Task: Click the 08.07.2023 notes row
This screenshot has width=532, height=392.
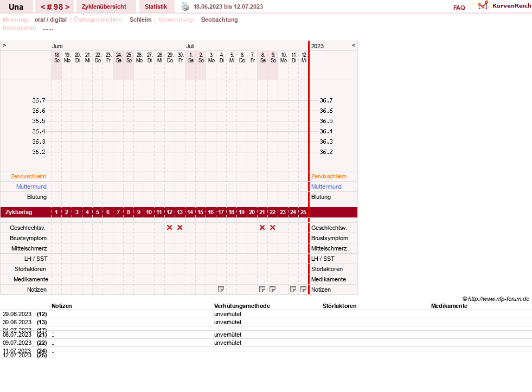Action: tap(266, 335)
